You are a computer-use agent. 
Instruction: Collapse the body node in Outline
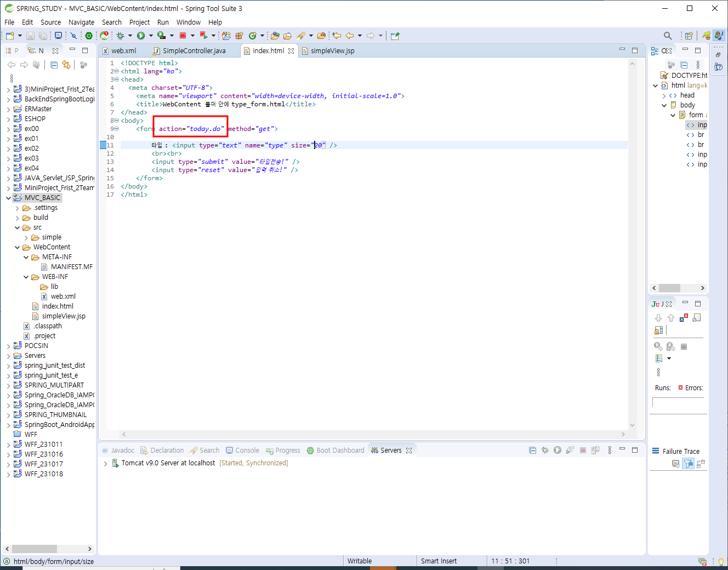(x=664, y=105)
